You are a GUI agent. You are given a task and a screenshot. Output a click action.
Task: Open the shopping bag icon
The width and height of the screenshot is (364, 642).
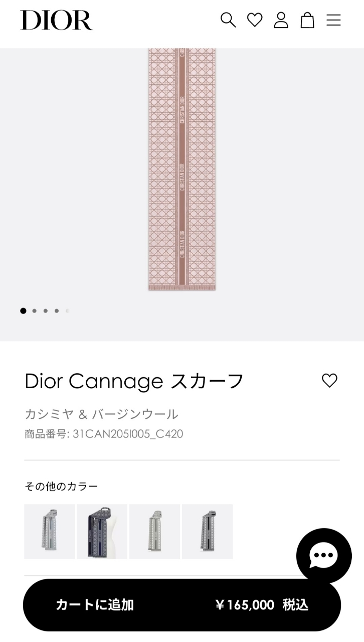click(x=307, y=20)
